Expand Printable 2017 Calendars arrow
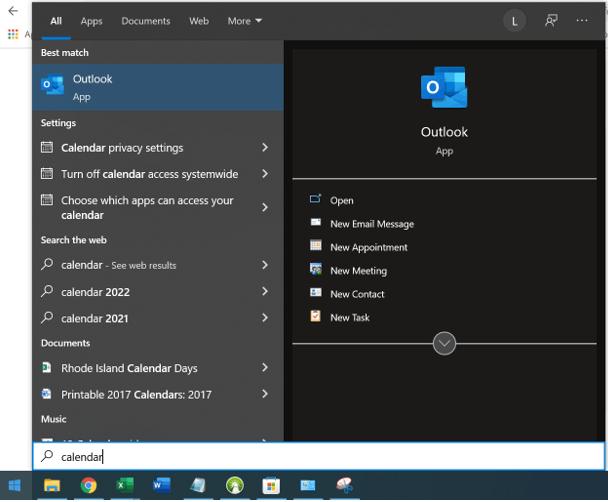 (265, 394)
